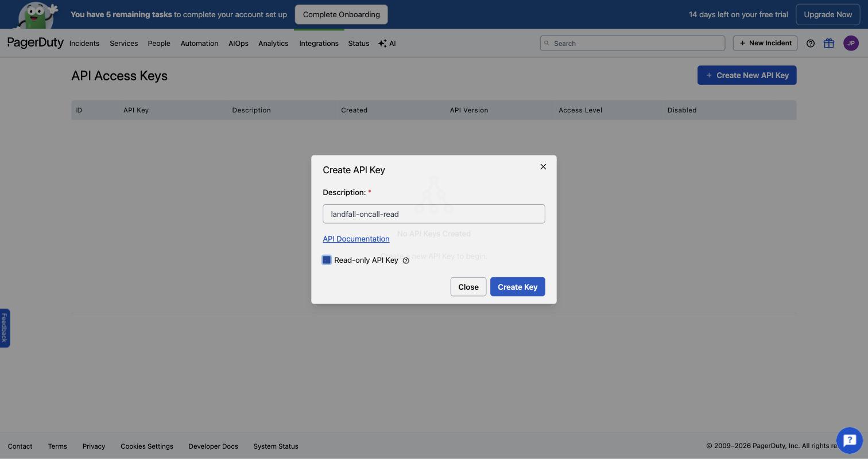
Task: Click the Description column header
Action: (x=251, y=110)
